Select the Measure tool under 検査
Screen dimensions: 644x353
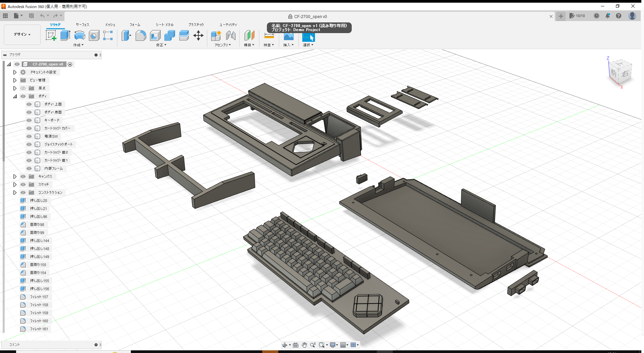coord(269,36)
